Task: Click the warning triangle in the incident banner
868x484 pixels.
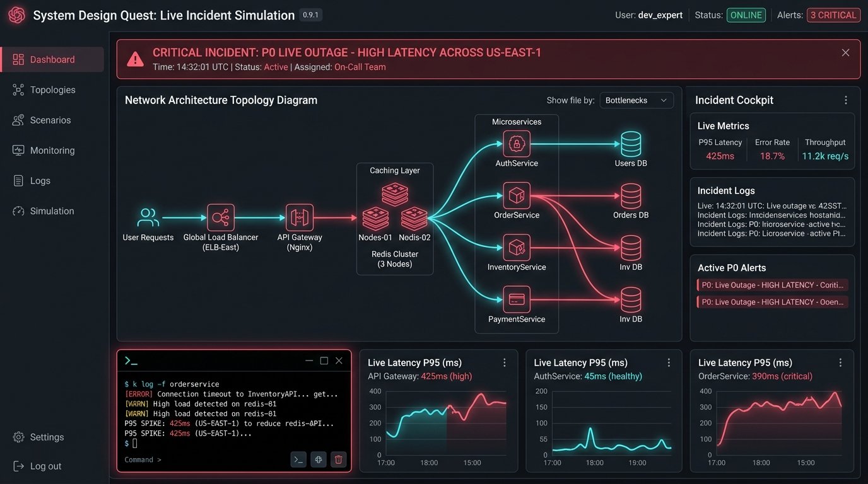Action: 135,59
